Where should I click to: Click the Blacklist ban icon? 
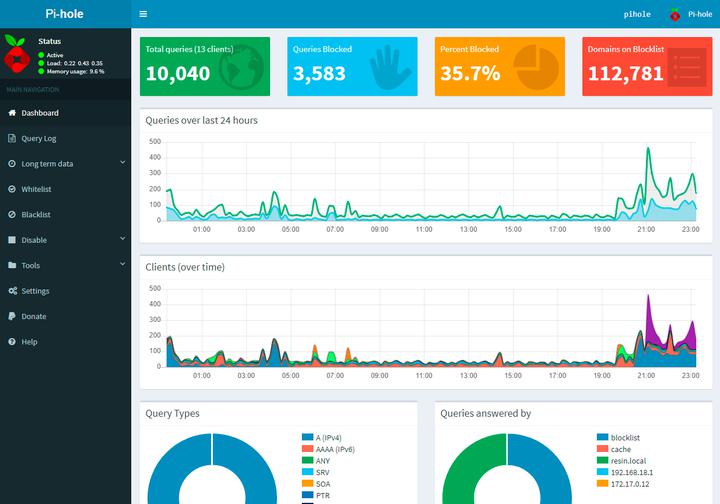pos(12,214)
